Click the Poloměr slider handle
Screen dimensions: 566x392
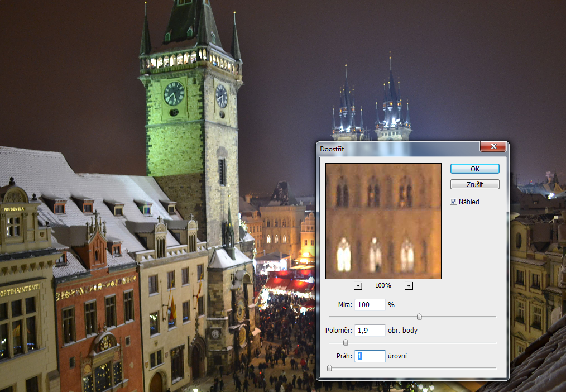(345, 342)
